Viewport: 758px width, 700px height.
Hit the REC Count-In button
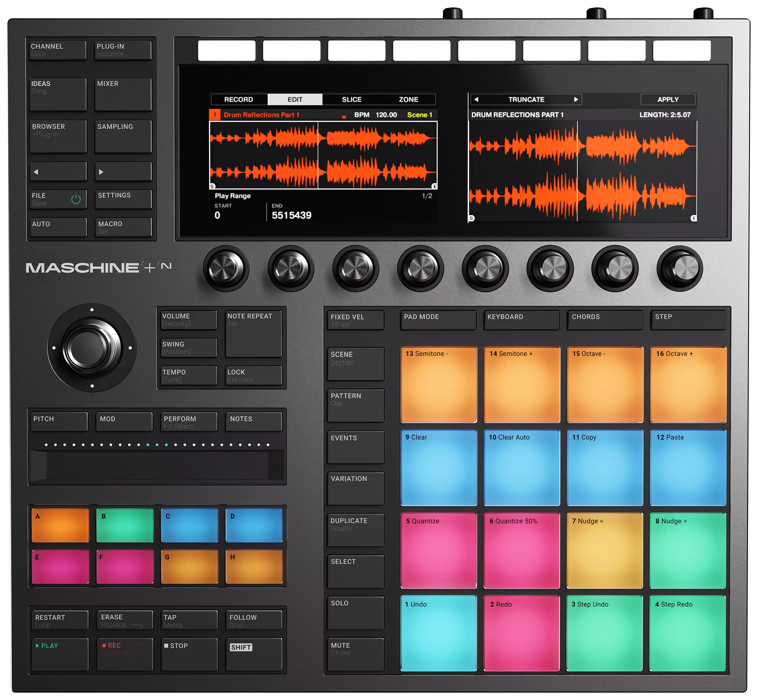click(x=125, y=654)
